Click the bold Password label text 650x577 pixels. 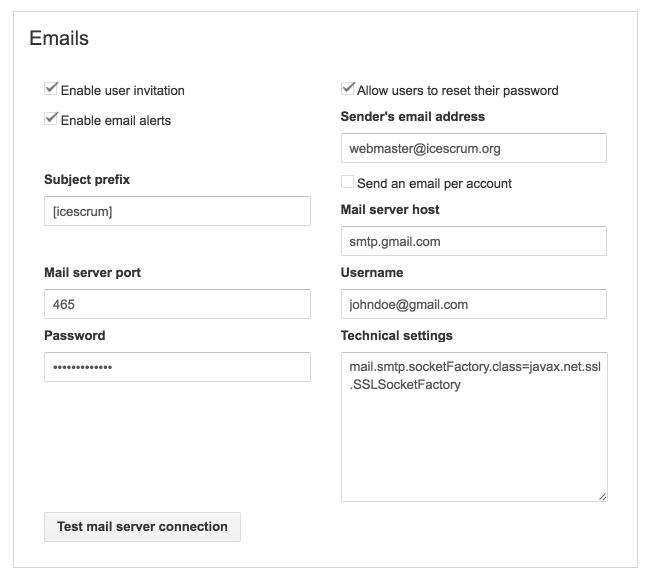[75, 335]
